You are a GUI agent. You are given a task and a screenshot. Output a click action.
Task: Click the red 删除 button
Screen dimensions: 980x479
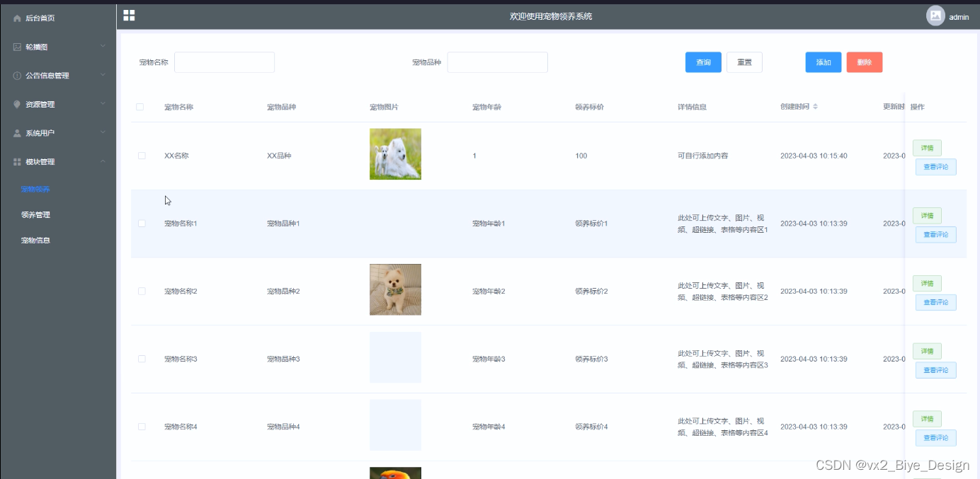click(865, 62)
